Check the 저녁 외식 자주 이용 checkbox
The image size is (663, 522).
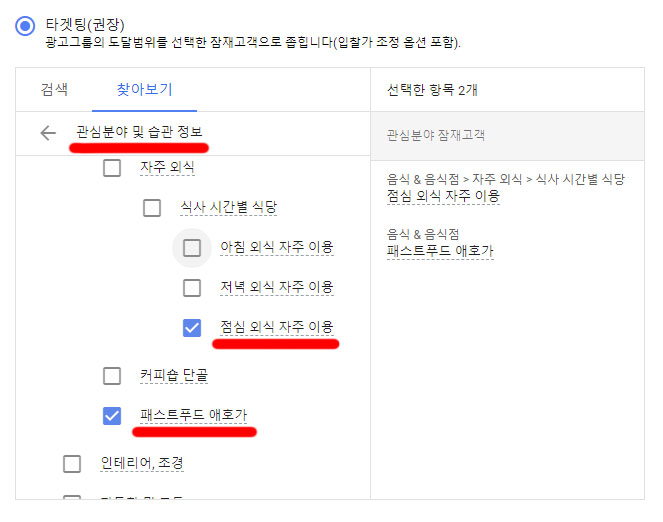tap(192, 288)
